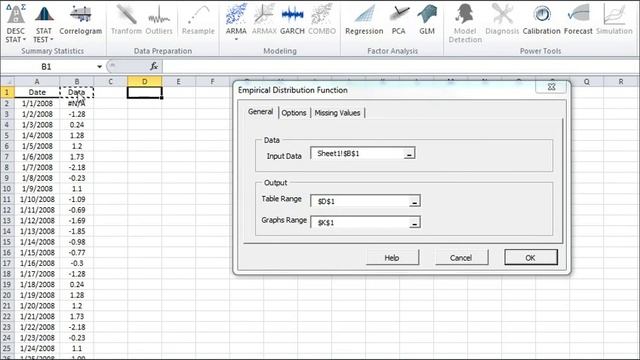This screenshot has height=360, width=640.
Task: Click the Cancel button
Action: 461,258
